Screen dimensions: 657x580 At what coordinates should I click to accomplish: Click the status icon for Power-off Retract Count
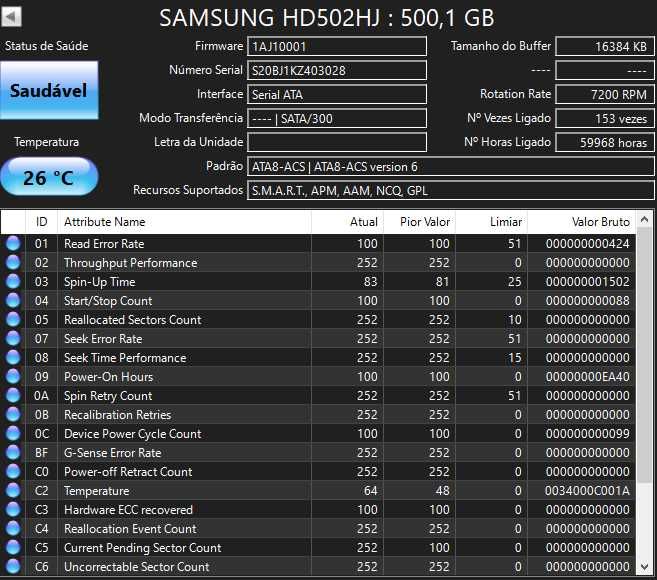click(13, 471)
